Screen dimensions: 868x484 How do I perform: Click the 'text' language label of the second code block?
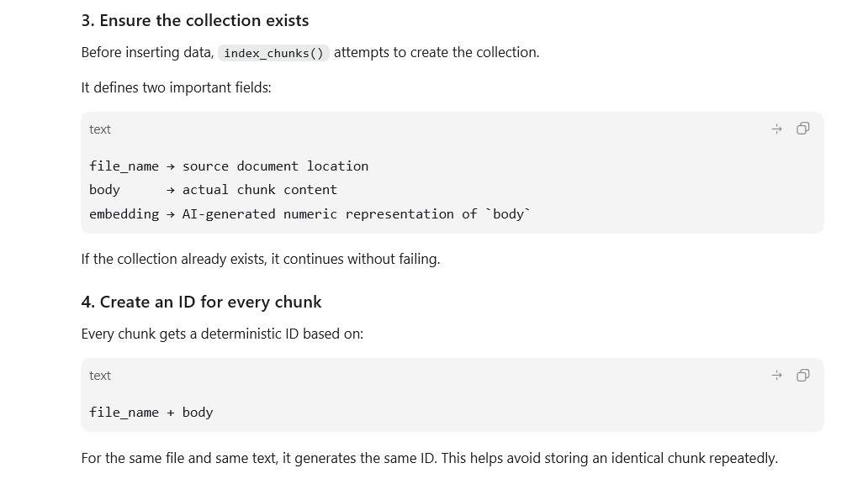[100, 376]
